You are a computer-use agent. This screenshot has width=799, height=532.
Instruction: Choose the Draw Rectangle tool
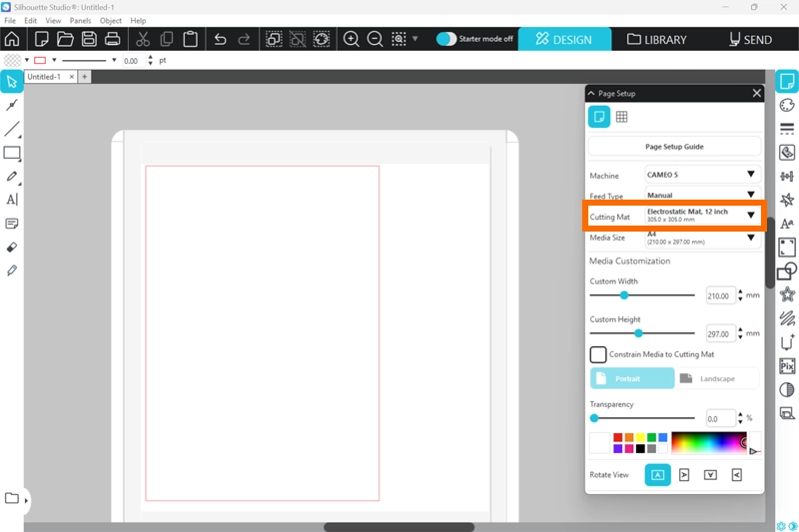click(x=12, y=153)
